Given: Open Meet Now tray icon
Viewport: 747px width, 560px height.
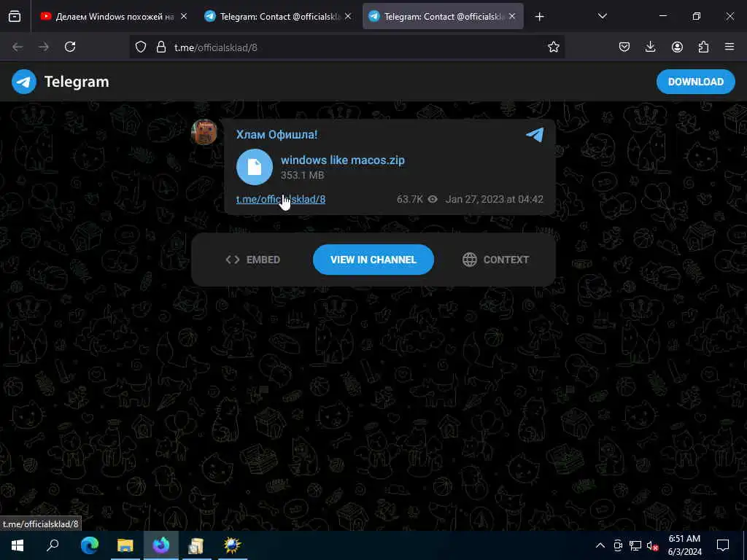Looking at the screenshot, I should (618, 545).
